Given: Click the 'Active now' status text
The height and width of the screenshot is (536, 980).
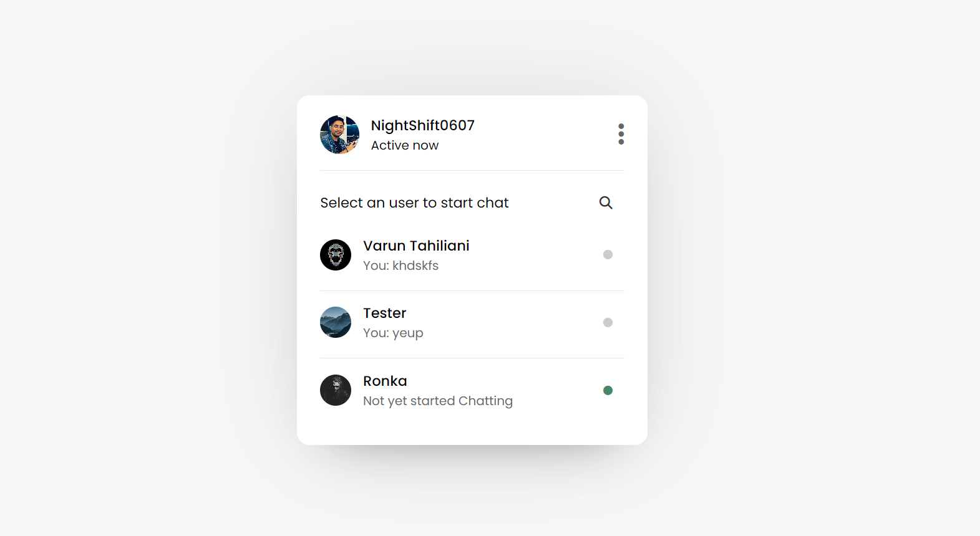Looking at the screenshot, I should coord(404,146).
